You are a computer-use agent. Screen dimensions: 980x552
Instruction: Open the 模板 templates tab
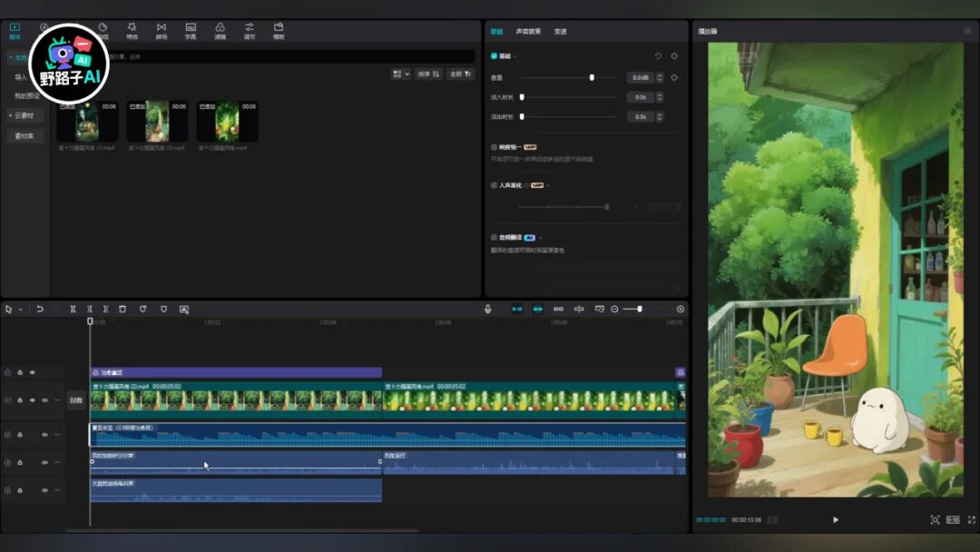[x=279, y=31]
